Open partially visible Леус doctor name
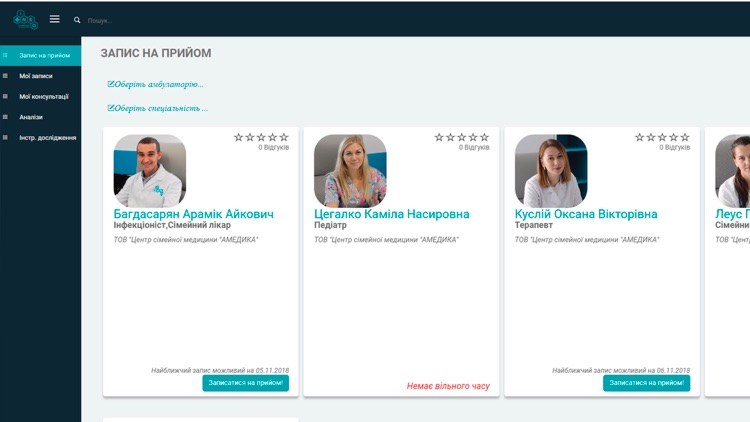Image resolution: width=750 pixels, height=422 pixels. point(732,214)
